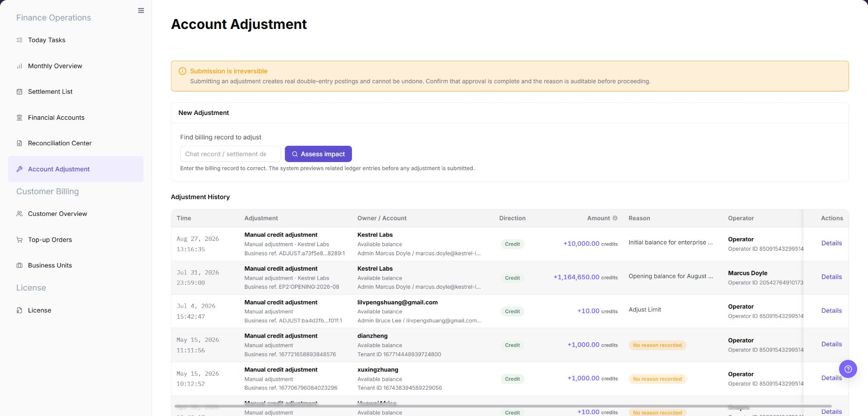868x416 pixels.
Task: Click the Reconciliation Center document icon
Action: click(19, 143)
